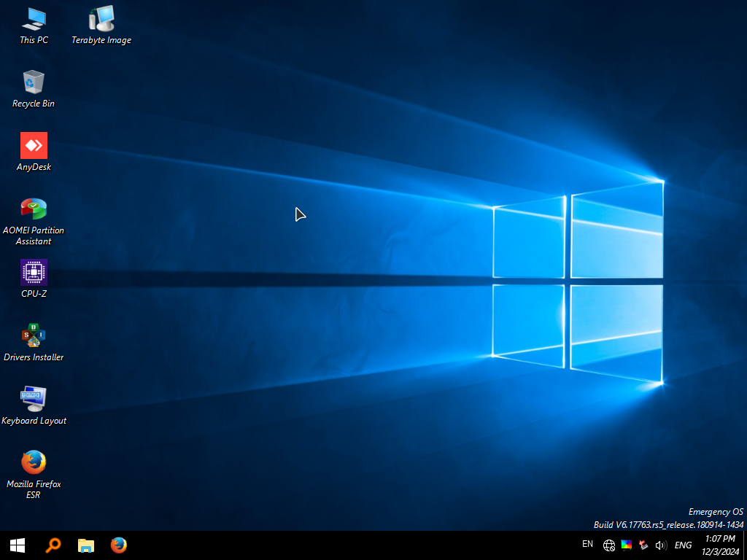Click the keyboard tray icon
Viewport: 747px width, 560px height.
coord(643,545)
